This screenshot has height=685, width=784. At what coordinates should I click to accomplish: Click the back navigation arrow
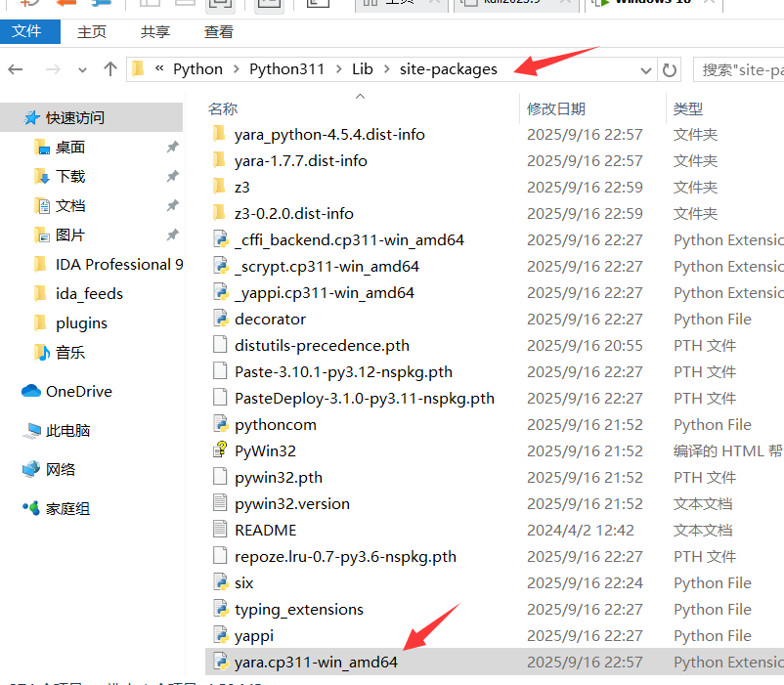tap(16, 69)
